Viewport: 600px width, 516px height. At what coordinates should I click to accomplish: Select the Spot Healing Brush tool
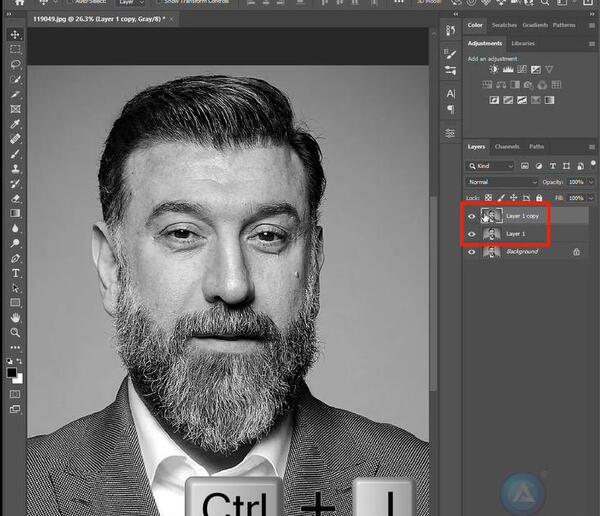click(15, 139)
